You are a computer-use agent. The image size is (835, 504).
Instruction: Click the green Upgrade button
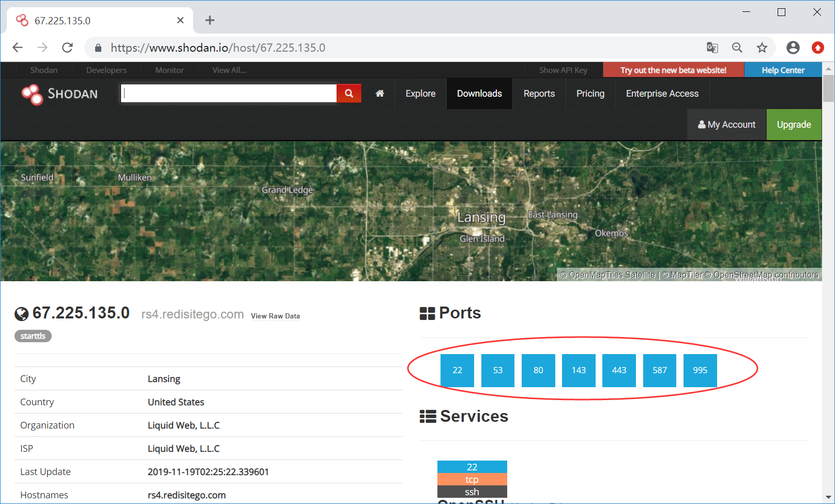pos(794,125)
